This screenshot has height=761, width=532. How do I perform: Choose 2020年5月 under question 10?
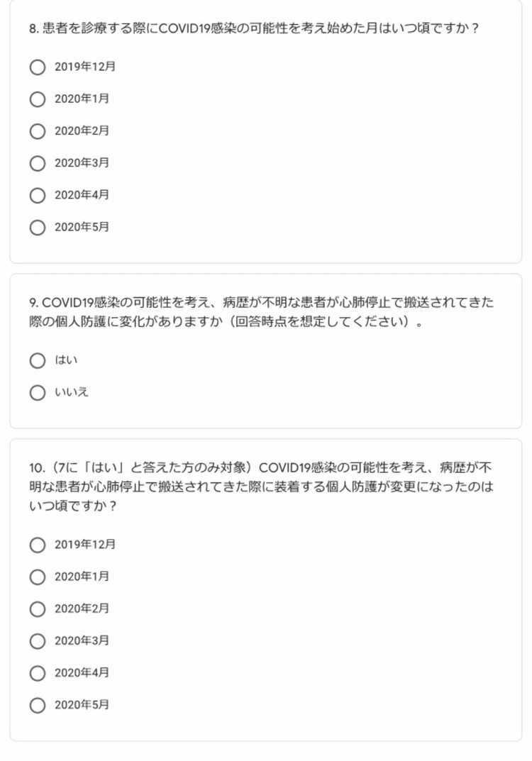(38, 705)
